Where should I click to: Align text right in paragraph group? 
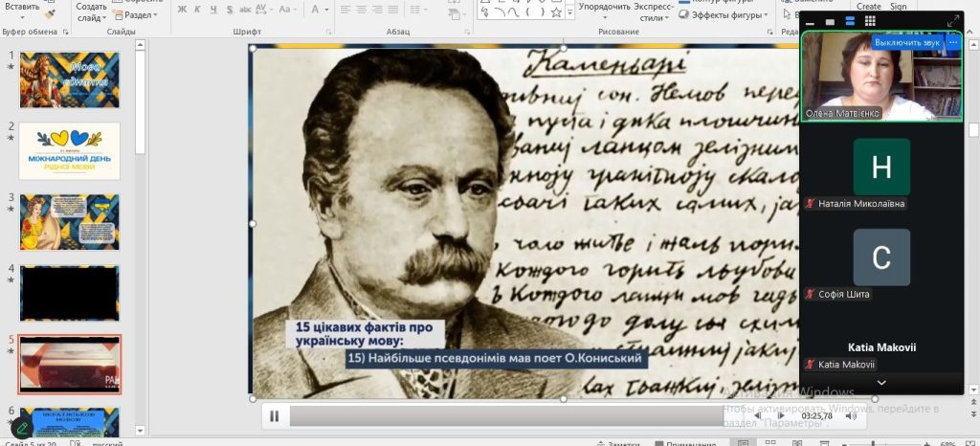point(377,10)
